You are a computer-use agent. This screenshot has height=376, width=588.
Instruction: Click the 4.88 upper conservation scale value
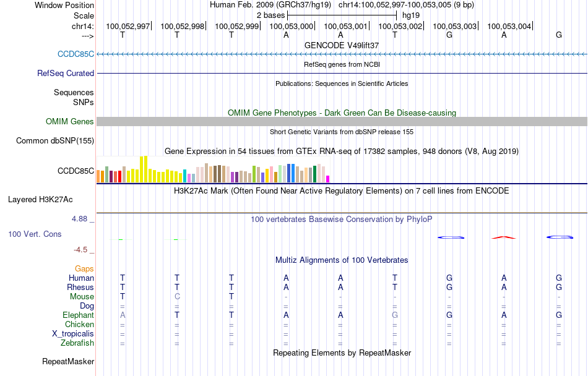[x=79, y=219]
